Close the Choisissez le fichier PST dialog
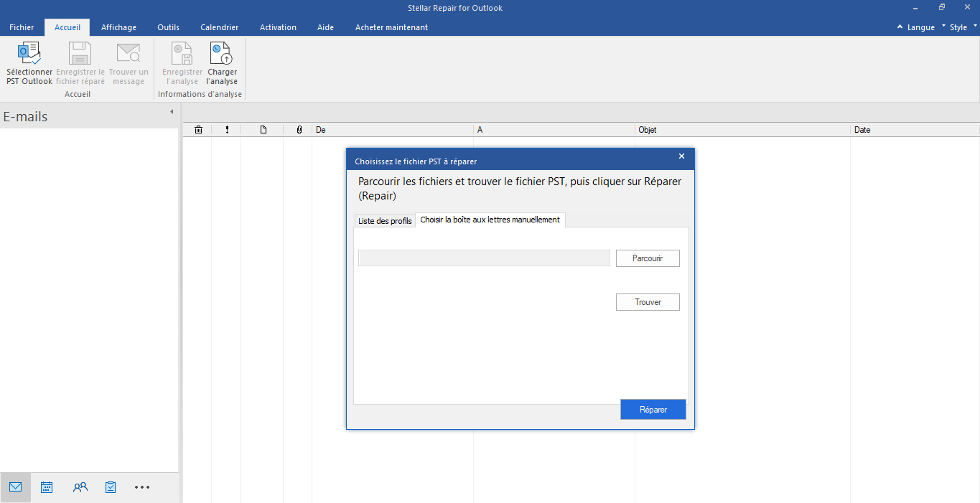 click(681, 156)
